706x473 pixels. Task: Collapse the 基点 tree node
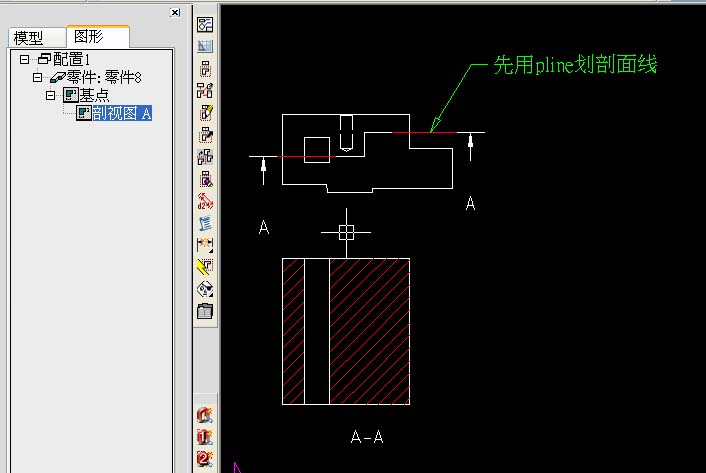pyautogui.click(x=50, y=95)
